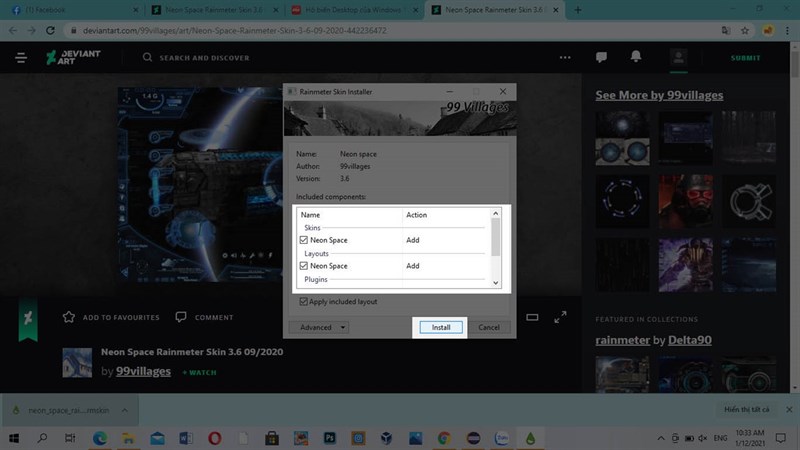Open See More by 99villages link

[x=659, y=95]
